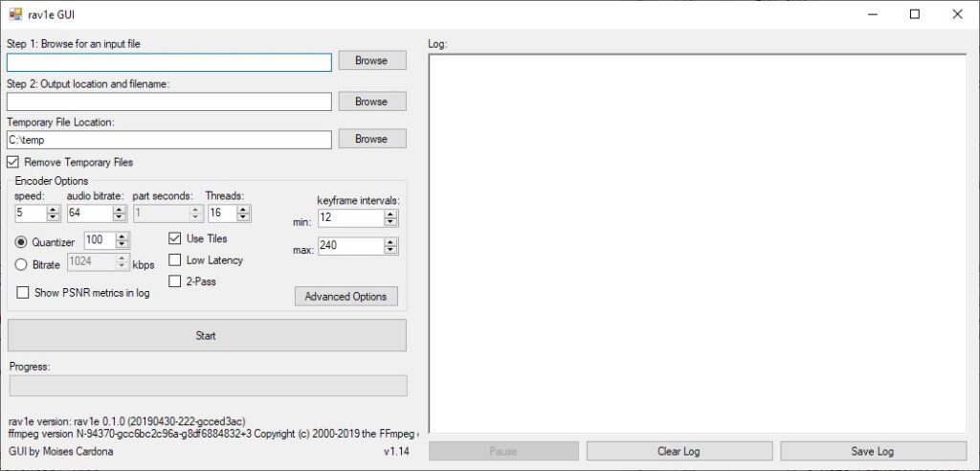Save the log to file
The image size is (980, 471).
pyautogui.click(x=873, y=451)
